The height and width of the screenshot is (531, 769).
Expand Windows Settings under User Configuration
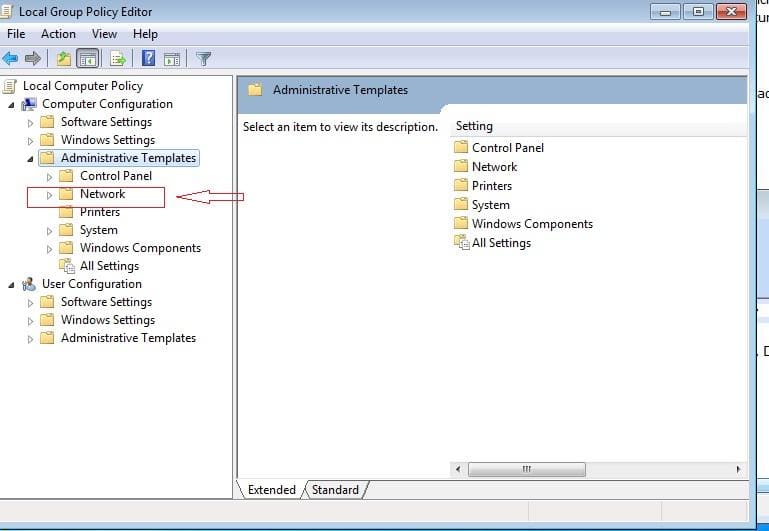coord(30,321)
